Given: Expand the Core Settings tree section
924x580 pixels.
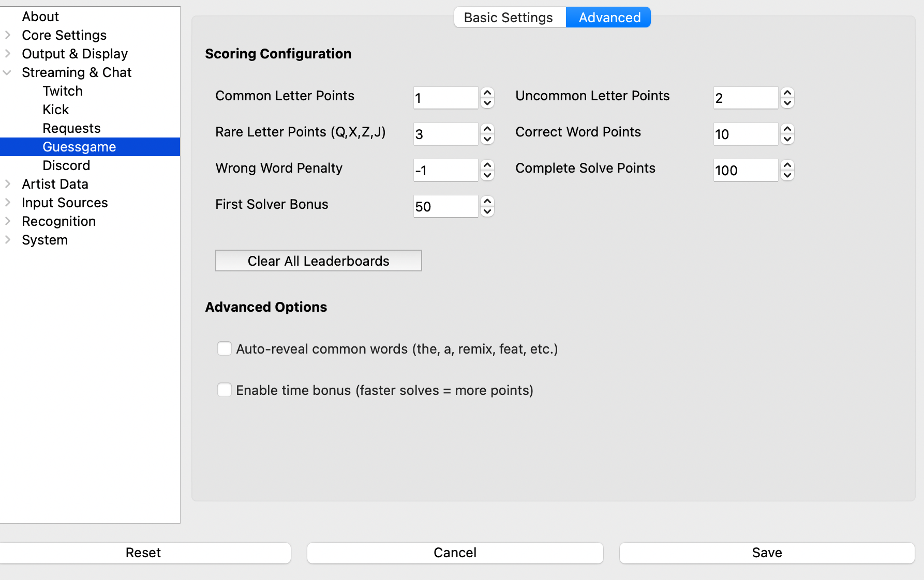Looking at the screenshot, I should [x=8, y=35].
